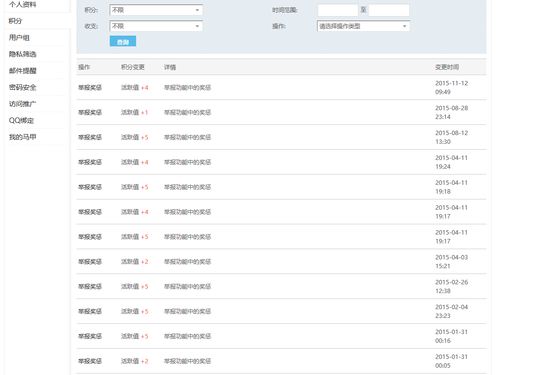Click the +2 value in the 2015-04-03 row
Viewport: 560px width, 375px height.
pyautogui.click(x=144, y=262)
